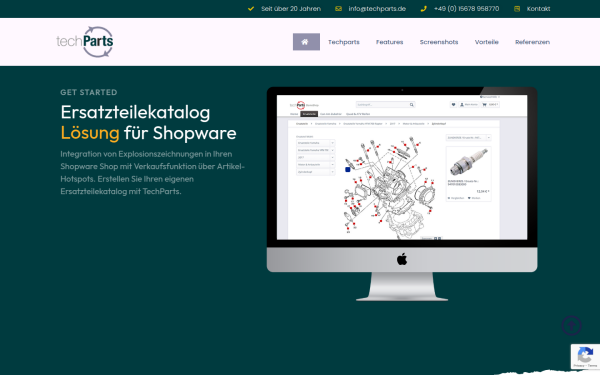Screen dimensions: 600x375
Task: Click the 'Seit über 20 Jahren' text
Action: [291, 9]
